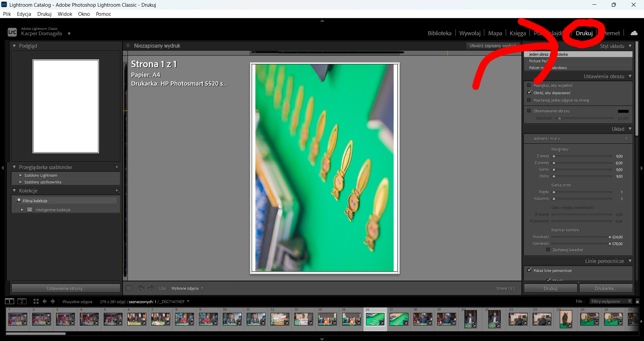Switch to Biblioteka module tab
This screenshot has width=644, height=341.
439,33
